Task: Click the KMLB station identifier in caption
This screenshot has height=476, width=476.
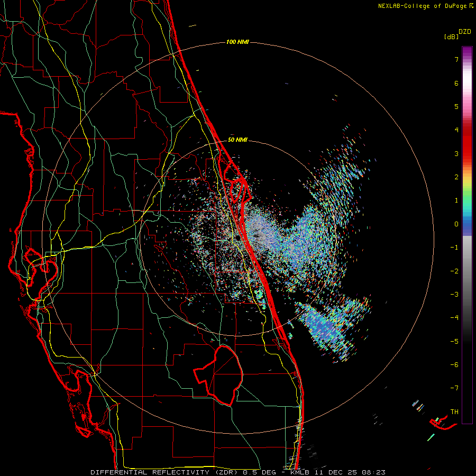Action: click(x=300, y=472)
